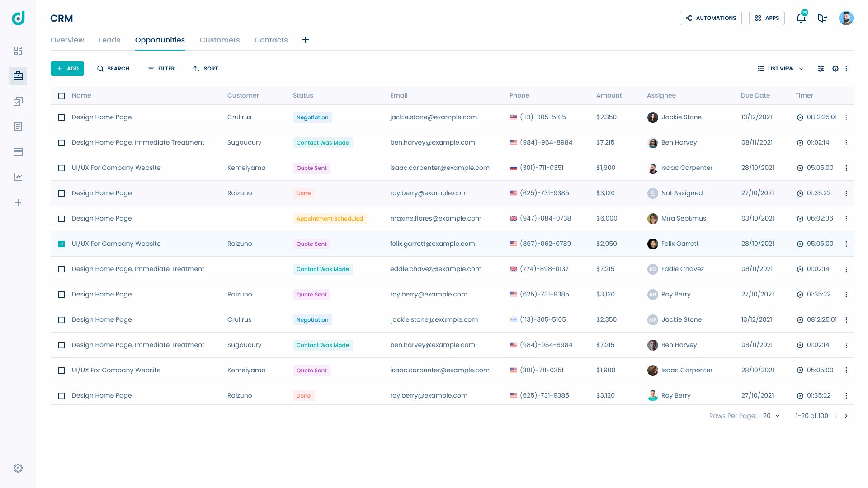Screen dimensions: 868x488
Task: Click the briefcase CRM icon in sidebar
Action: coord(18,76)
